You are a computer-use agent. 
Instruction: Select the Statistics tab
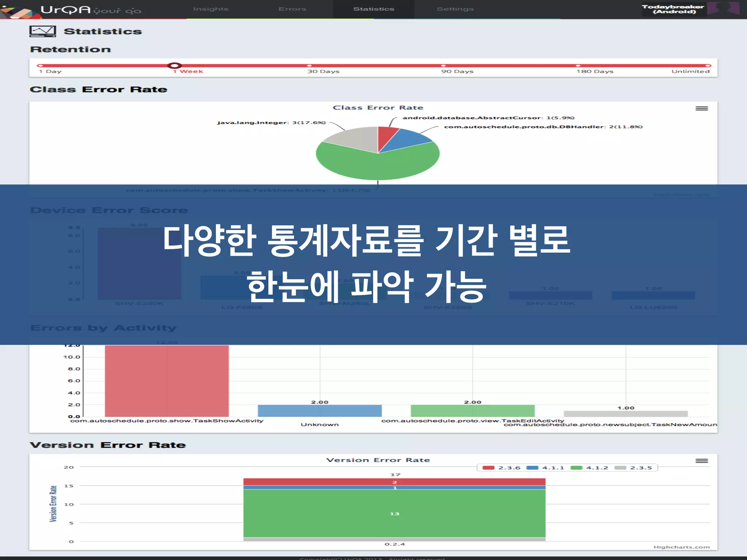click(x=373, y=9)
